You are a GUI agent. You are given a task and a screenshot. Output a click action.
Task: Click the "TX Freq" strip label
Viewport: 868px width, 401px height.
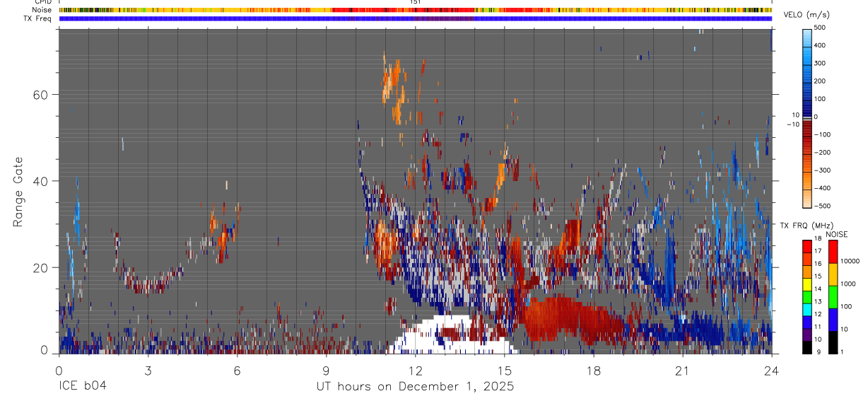pos(38,18)
